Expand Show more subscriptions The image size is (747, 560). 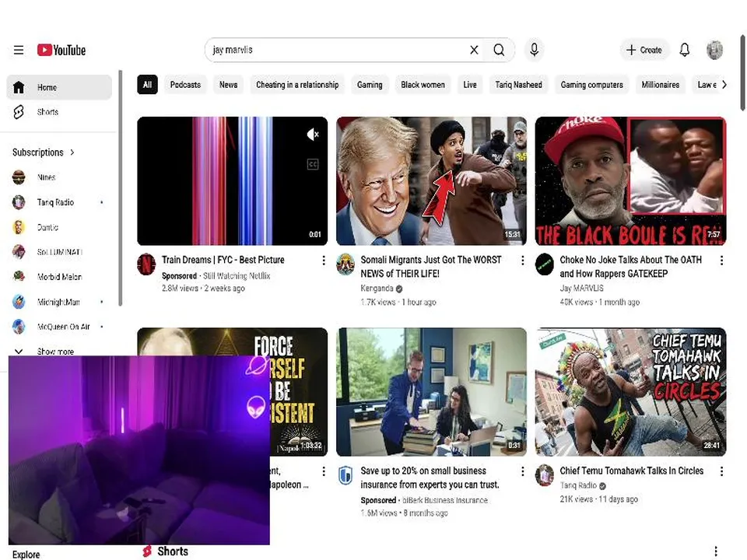(x=59, y=352)
